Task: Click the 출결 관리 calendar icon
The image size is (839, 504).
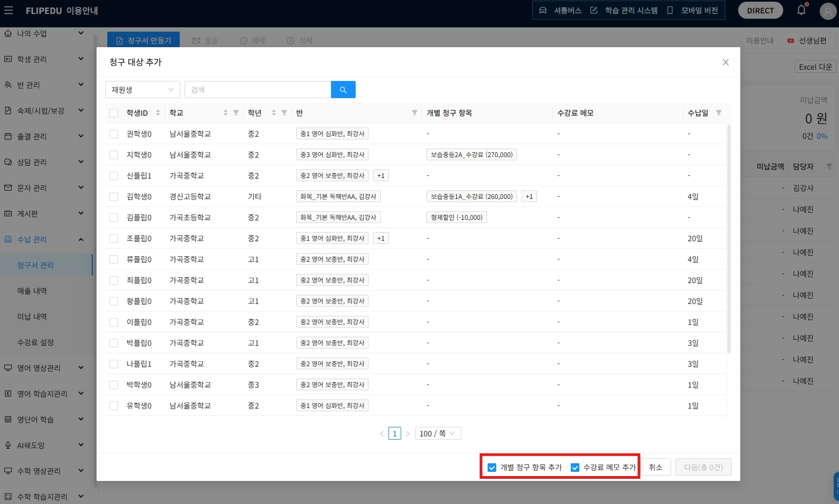Action: pyautogui.click(x=8, y=136)
